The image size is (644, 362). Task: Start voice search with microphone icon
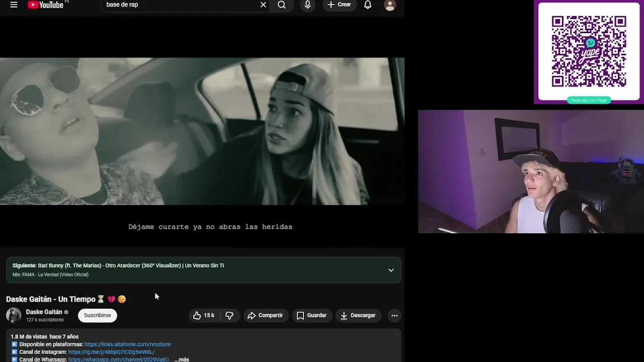pyautogui.click(x=307, y=5)
